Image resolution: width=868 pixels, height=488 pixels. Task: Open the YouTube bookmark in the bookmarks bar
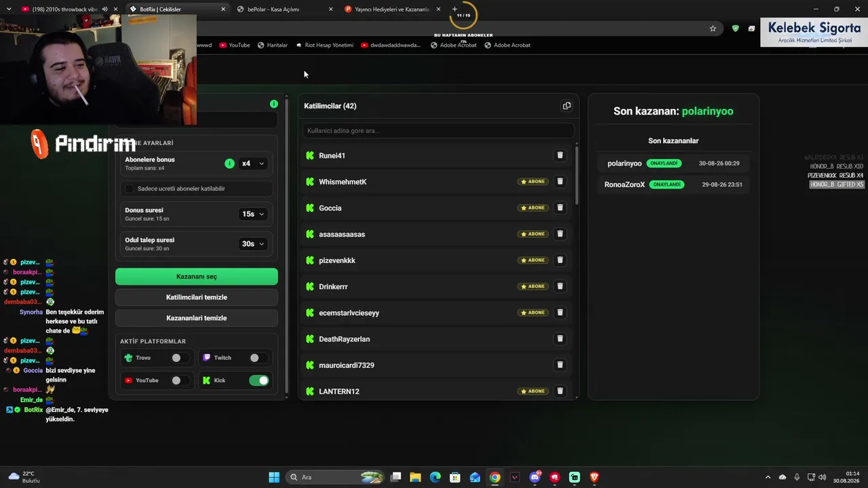tap(235, 45)
